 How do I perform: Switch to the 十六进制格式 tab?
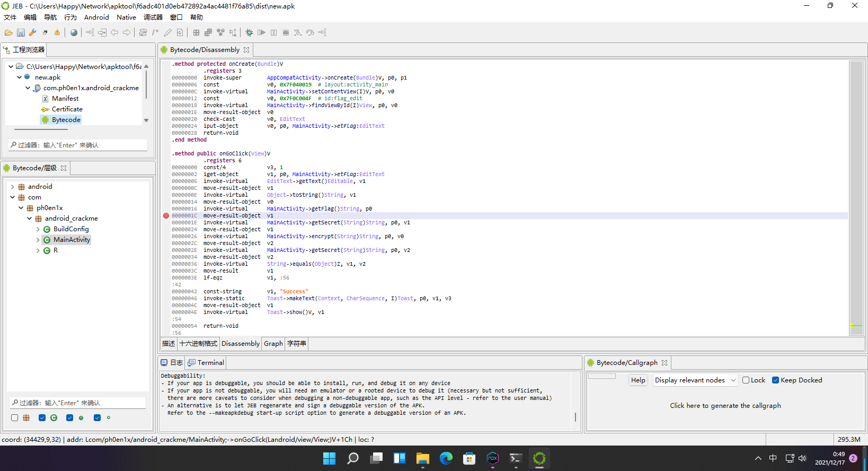tap(198, 344)
